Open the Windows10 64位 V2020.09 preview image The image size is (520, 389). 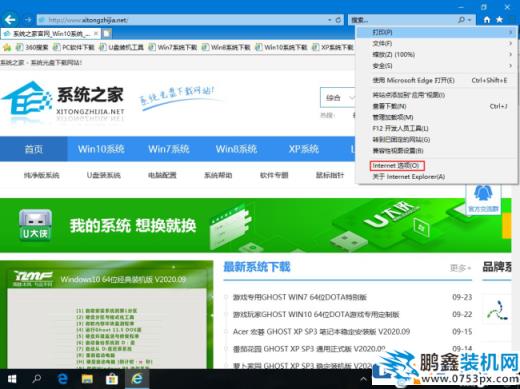point(107,315)
